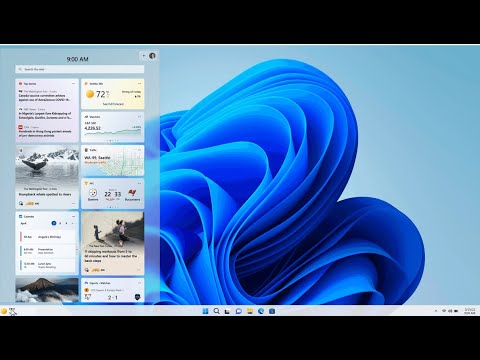
Task: Open Chat app on taskbar
Action: 239,311
